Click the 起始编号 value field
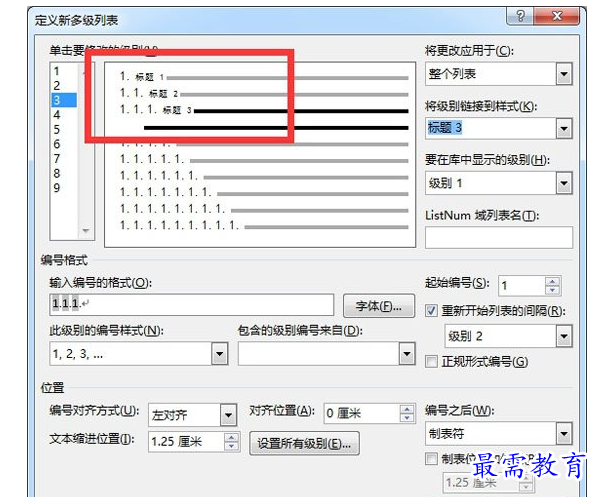The height and width of the screenshot is (497, 594). (522, 286)
